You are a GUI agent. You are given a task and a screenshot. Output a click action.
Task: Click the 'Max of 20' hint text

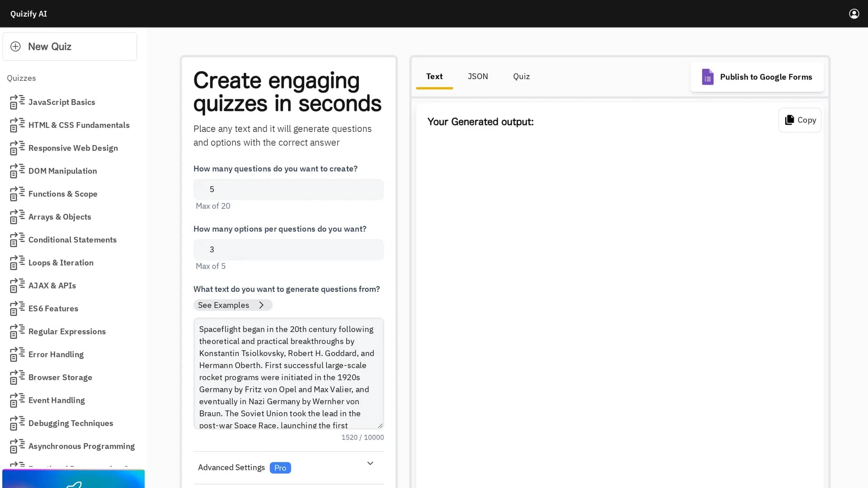tap(213, 206)
